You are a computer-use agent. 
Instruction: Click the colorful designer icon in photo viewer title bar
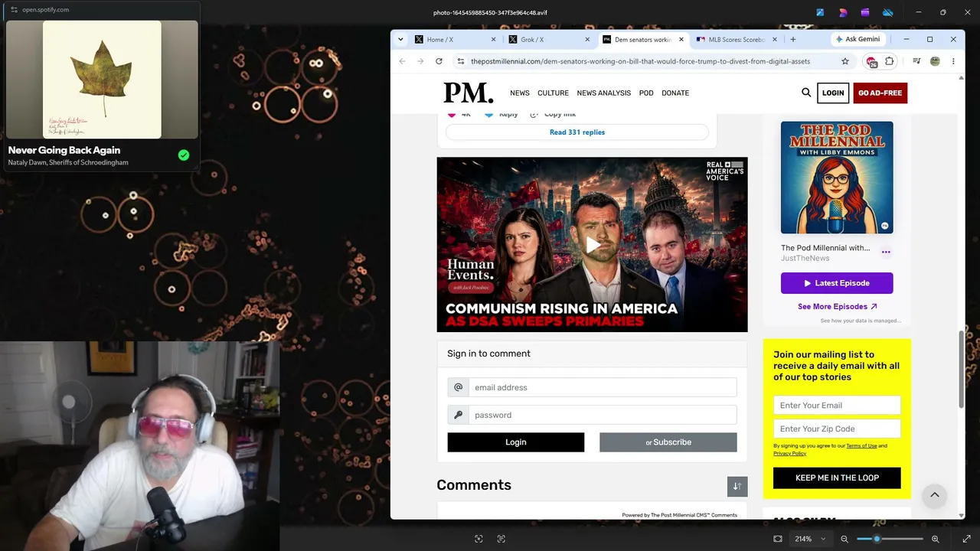(843, 12)
